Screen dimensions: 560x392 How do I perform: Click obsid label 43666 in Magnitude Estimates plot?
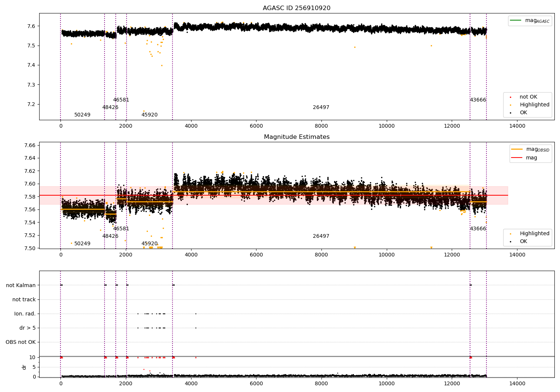478,229
